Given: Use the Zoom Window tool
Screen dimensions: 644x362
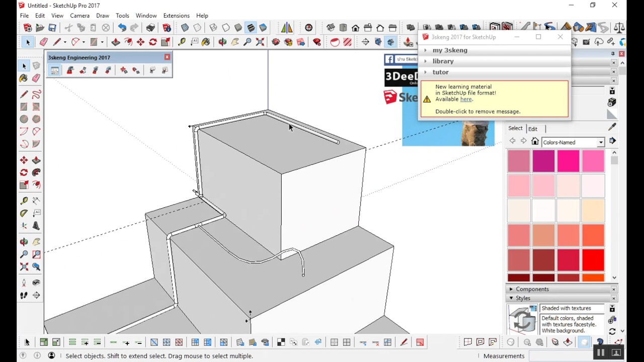Looking at the screenshot, I should [x=36, y=254].
